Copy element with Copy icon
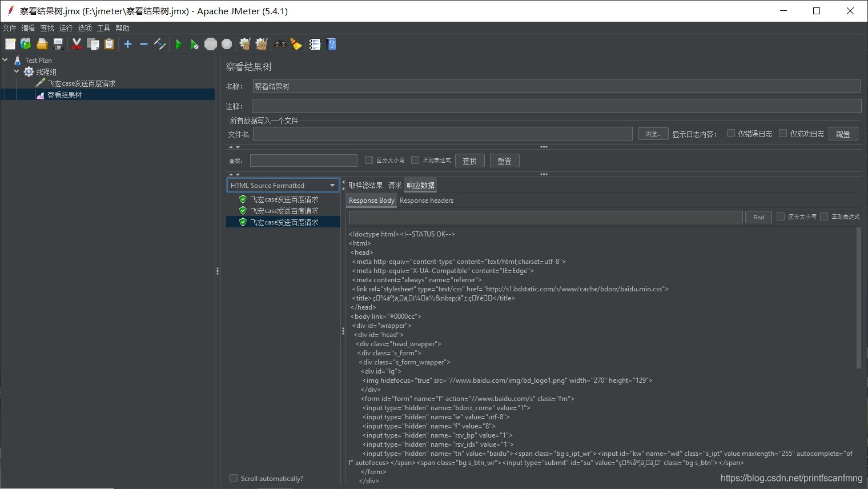 click(93, 44)
